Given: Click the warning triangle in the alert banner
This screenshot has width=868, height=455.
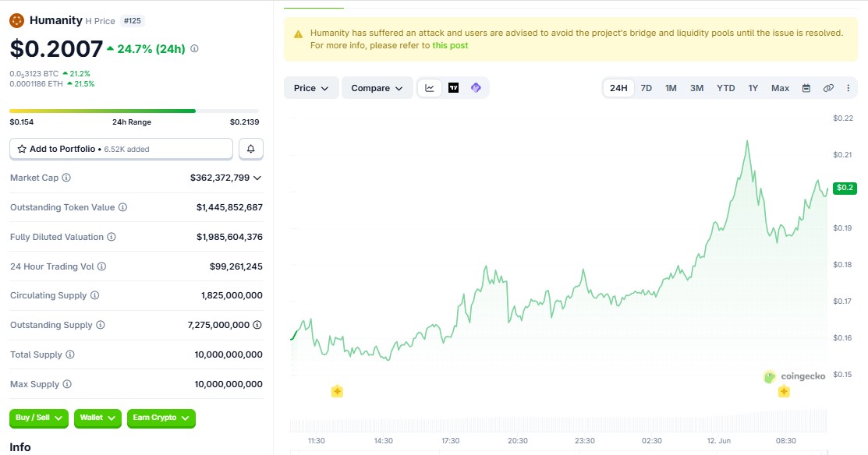Looking at the screenshot, I should point(299,34).
